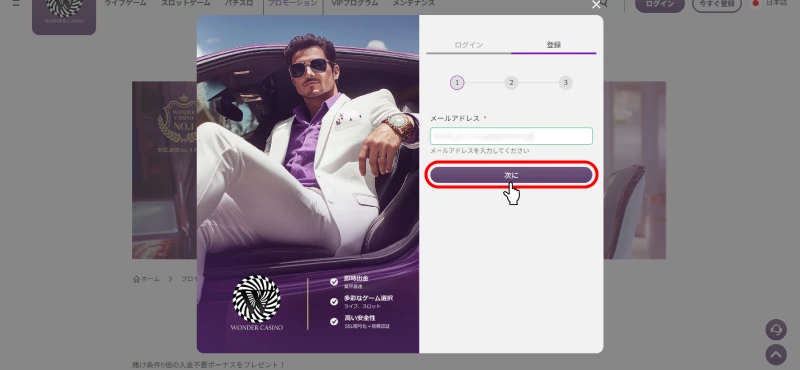Click the 多彩なゲーム選択 checkmark icon

click(x=334, y=302)
